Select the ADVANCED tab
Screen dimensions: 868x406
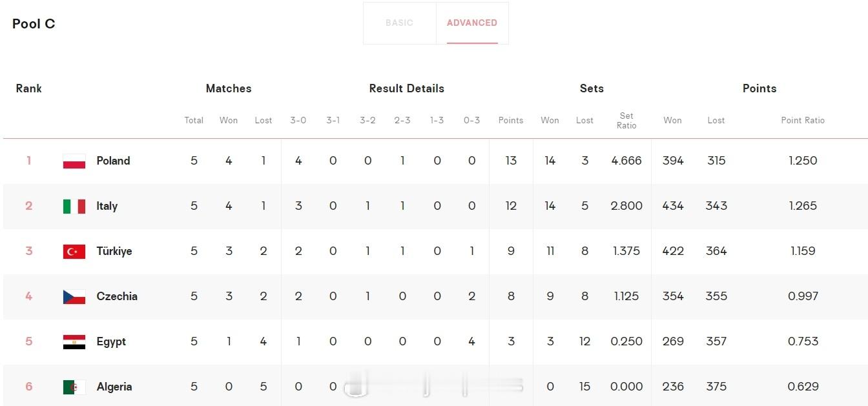click(472, 23)
